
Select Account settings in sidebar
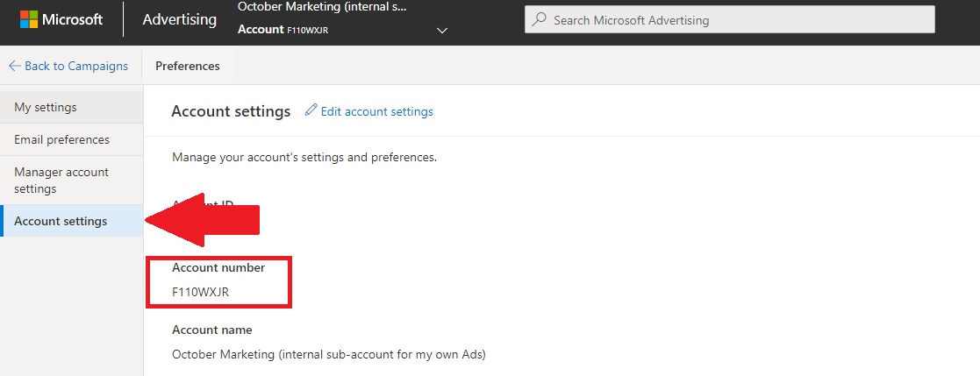click(x=72, y=221)
